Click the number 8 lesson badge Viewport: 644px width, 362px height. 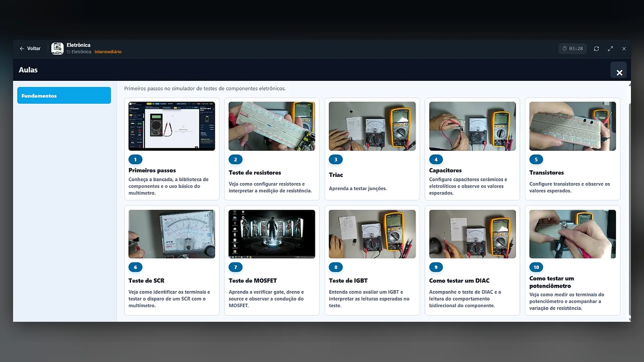336,267
